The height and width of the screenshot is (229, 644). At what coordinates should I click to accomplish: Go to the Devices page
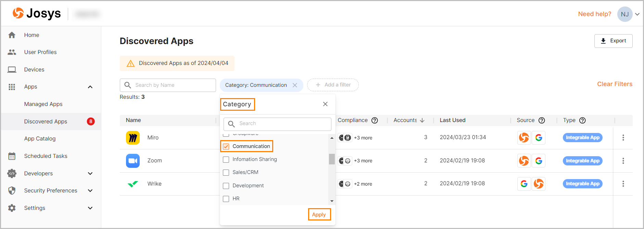tap(34, 69)
